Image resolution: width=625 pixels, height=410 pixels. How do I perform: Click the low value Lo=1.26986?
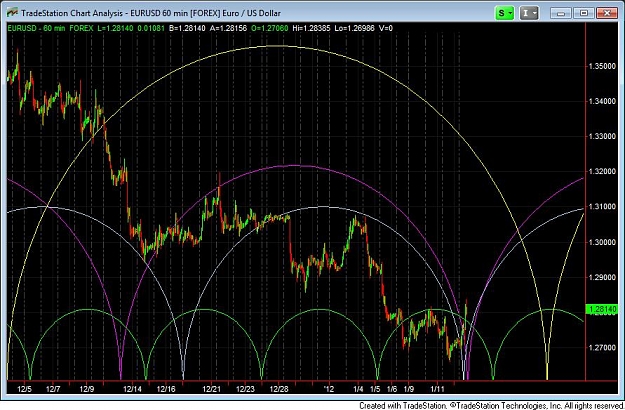[353, 28]
